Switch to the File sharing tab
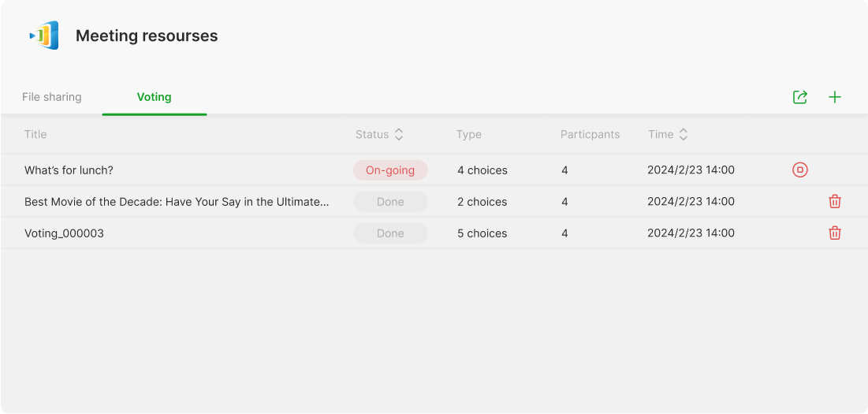868x414 pixels. (52, 97)
